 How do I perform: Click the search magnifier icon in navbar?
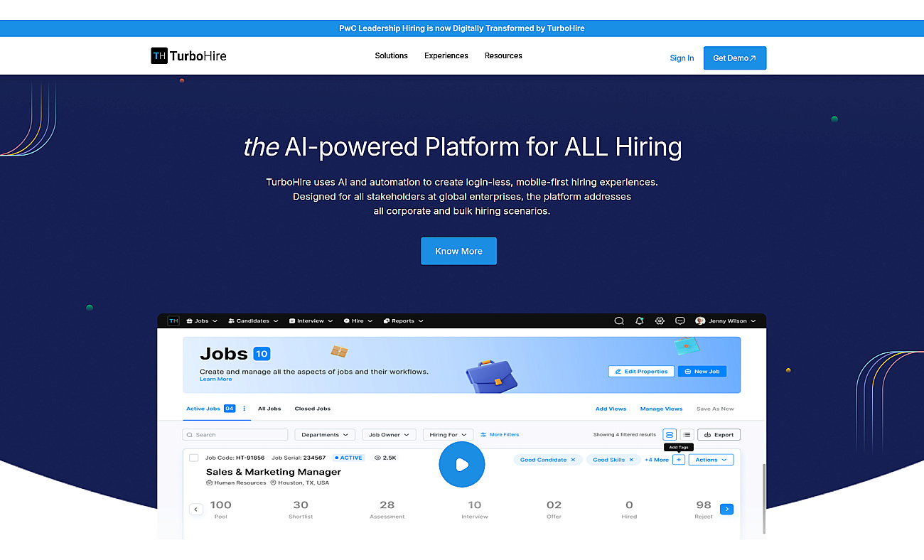619,321
